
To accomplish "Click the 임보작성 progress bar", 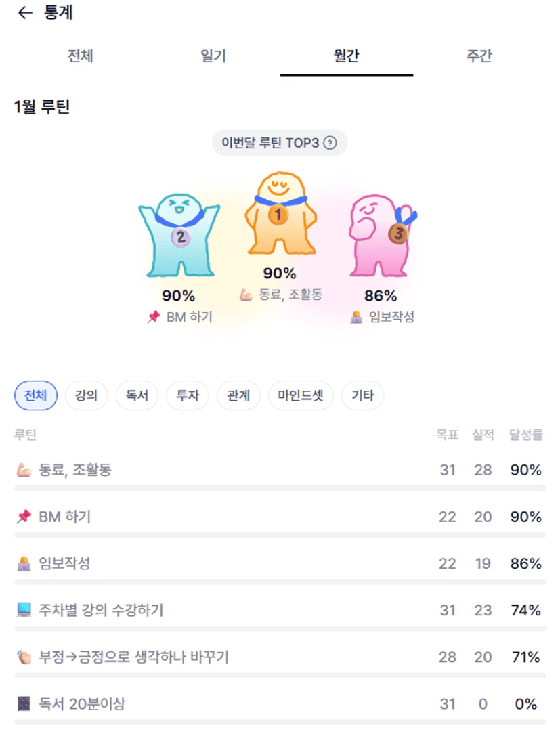I will 280,582.
